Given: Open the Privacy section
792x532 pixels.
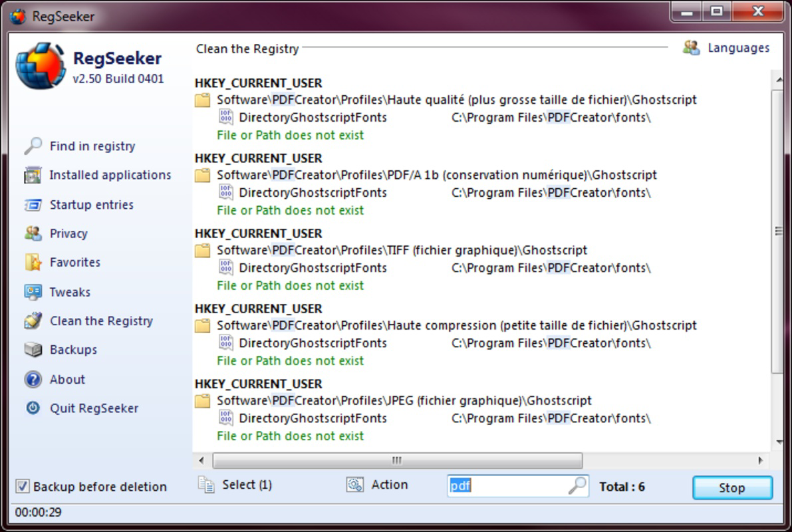Looking at the screenshot, I should pyautogui.click(x=68, y=233).
